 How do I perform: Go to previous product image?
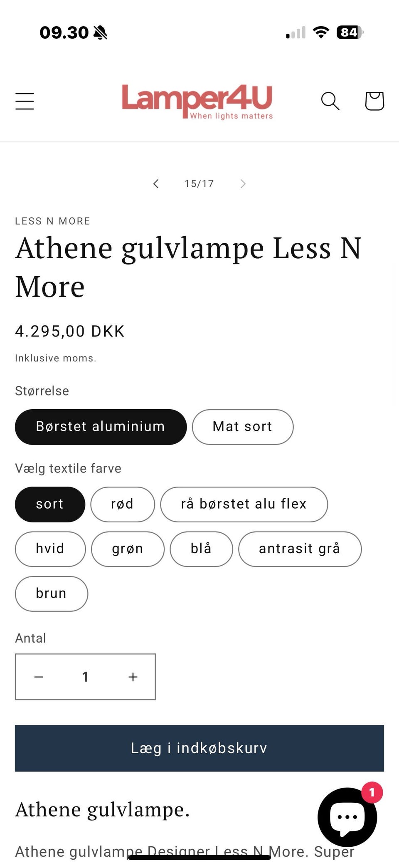pyautogui.click(x=156, y=183)
